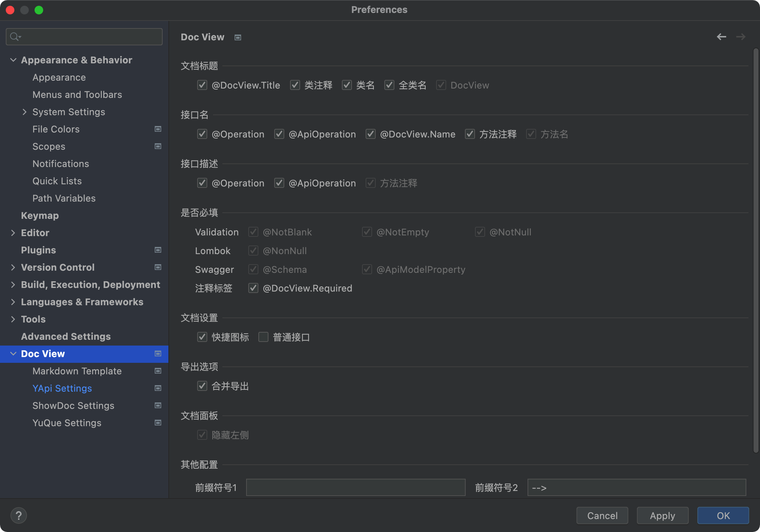Click the back navigation arrow

(x=721, y=37)
